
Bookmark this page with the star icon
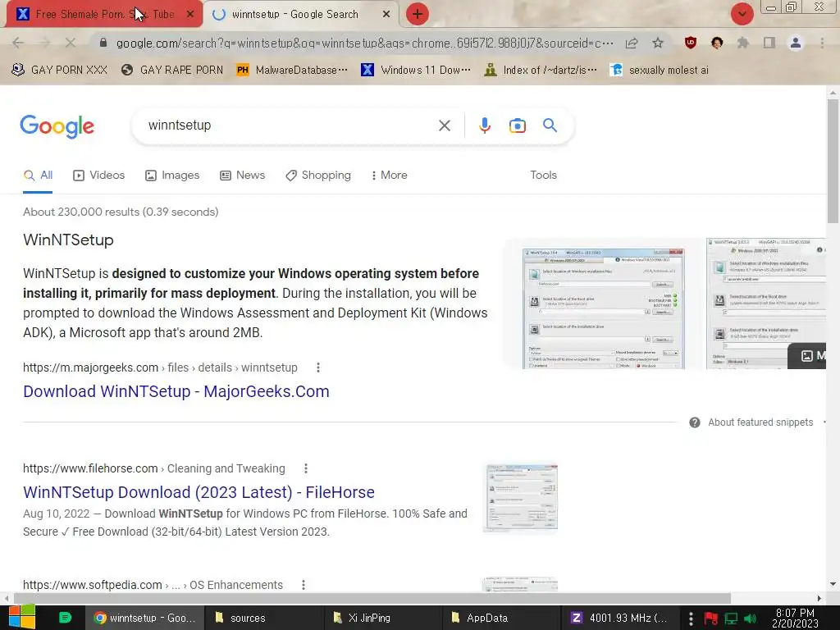pos(658,43)
